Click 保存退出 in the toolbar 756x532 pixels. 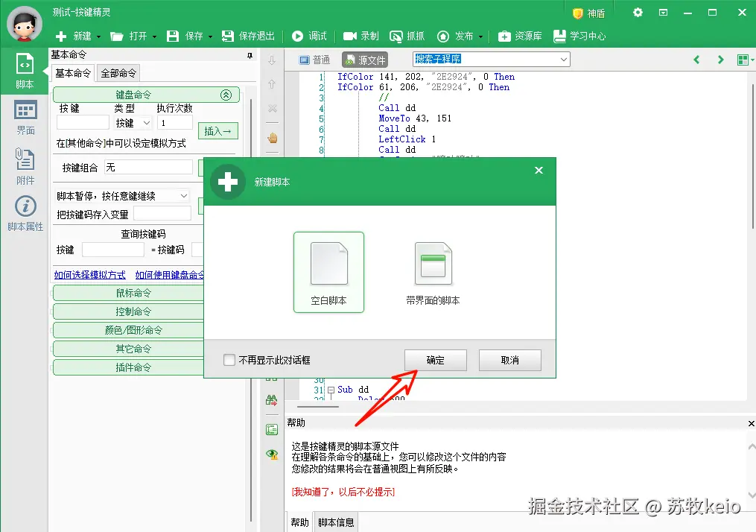[x=248, y=37]
